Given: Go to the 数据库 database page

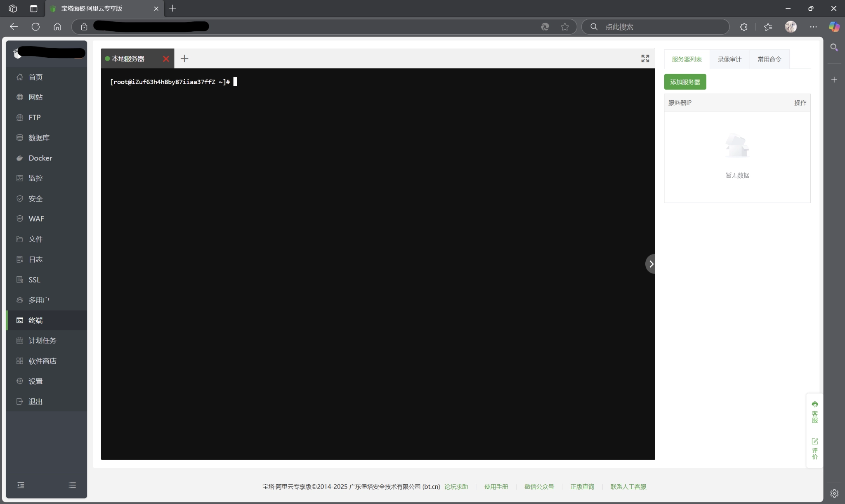Looking at the screenshot, I should [39, 138].
